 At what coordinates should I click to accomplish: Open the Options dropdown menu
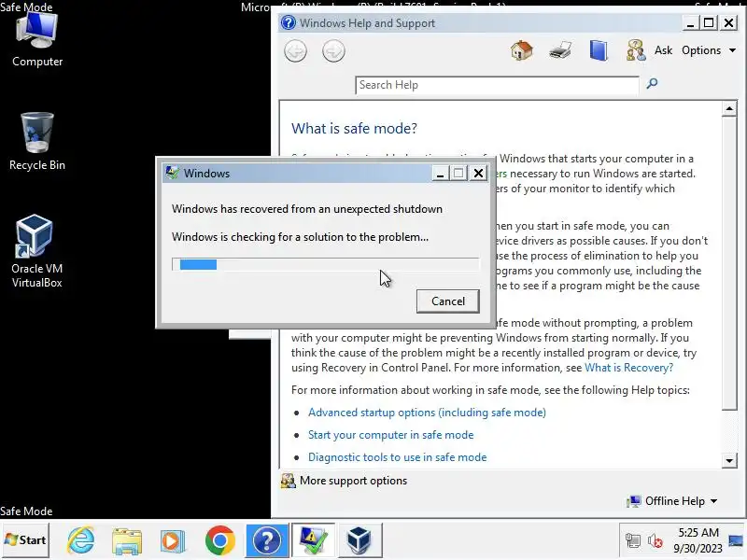tap(709, 50)
